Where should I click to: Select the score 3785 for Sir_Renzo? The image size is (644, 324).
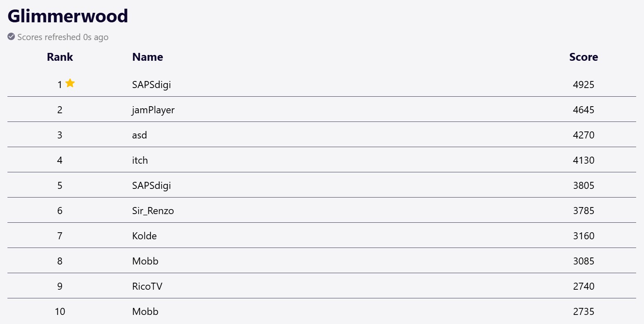(583, 211)
